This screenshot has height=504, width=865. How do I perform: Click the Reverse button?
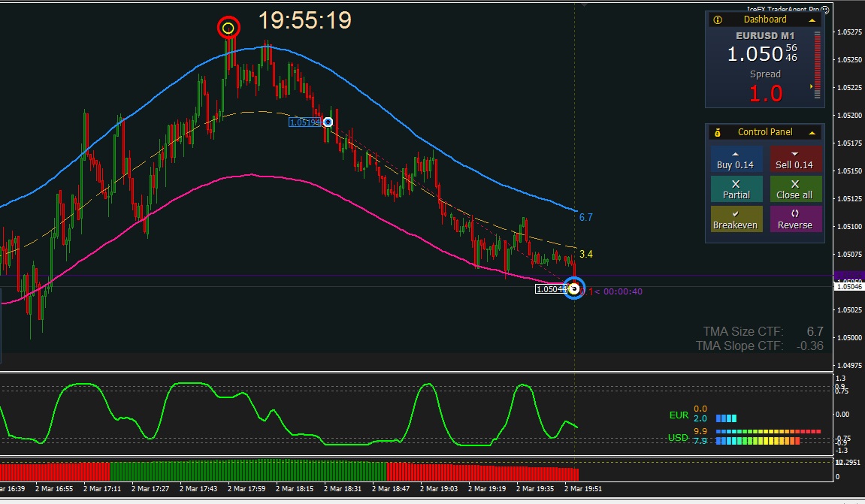pos(796,219)
